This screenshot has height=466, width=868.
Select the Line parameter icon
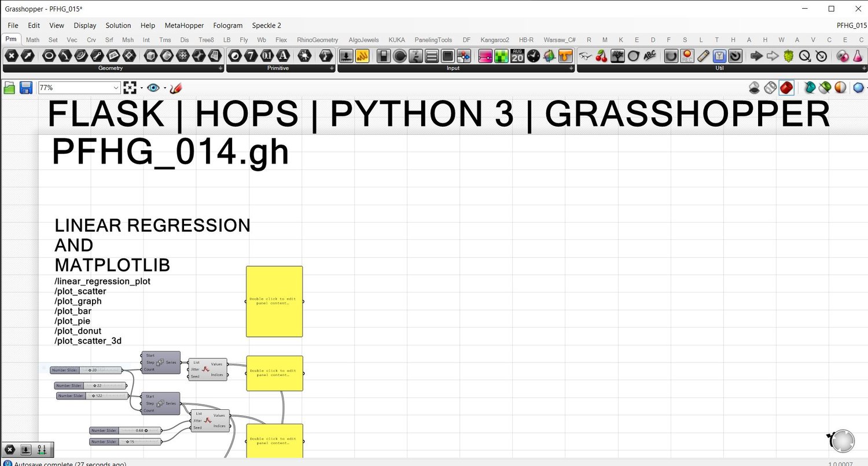97,56
